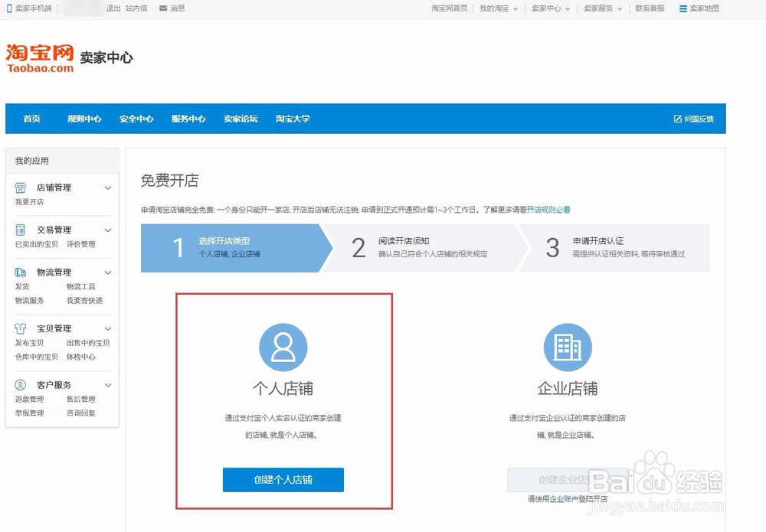Open 出售中的宝贝 in sidebar
The height and width of the screenshot is (532, 766).
point(88,343)
